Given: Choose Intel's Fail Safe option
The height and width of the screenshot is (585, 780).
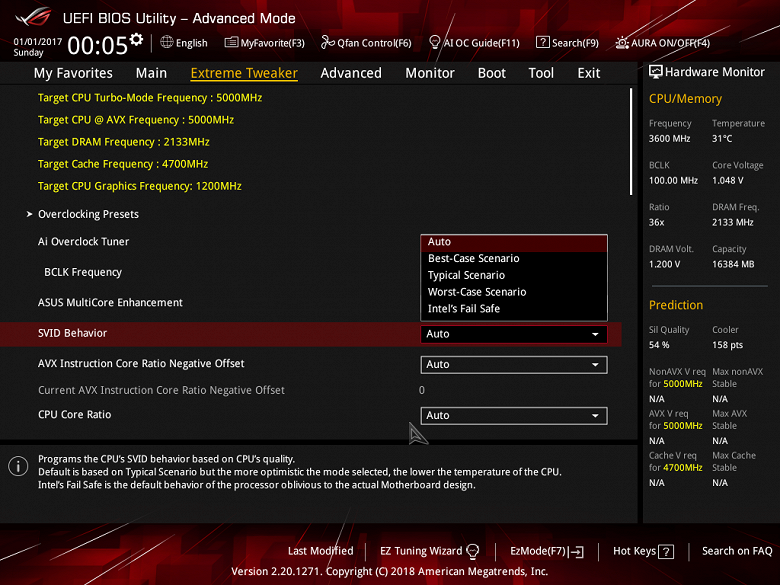Looking at the screenshot, I should [514, 309].
